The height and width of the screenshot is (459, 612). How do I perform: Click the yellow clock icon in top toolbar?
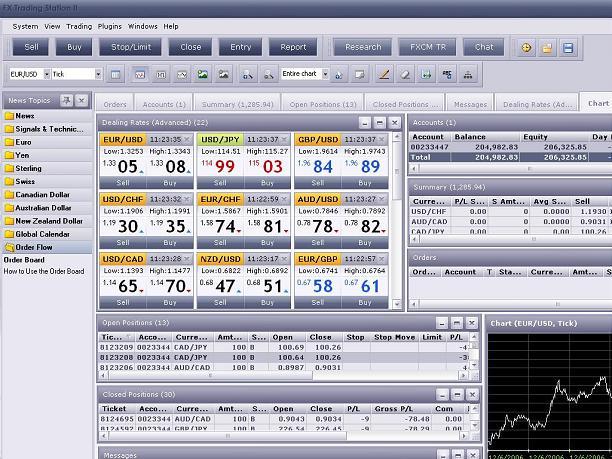(x=526, y=48)
